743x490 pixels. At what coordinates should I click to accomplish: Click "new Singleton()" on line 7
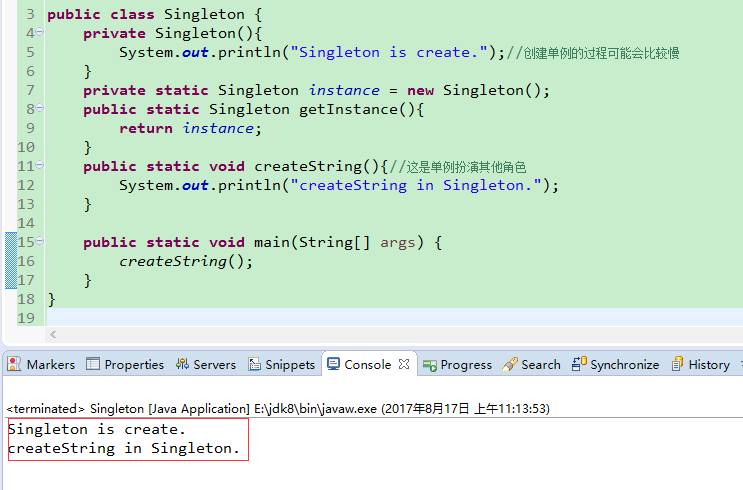(x=478, y=90)
